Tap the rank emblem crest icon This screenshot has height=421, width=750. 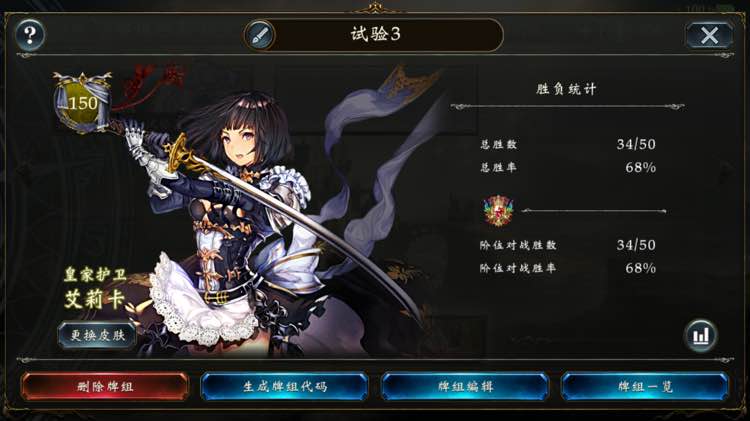498,210
